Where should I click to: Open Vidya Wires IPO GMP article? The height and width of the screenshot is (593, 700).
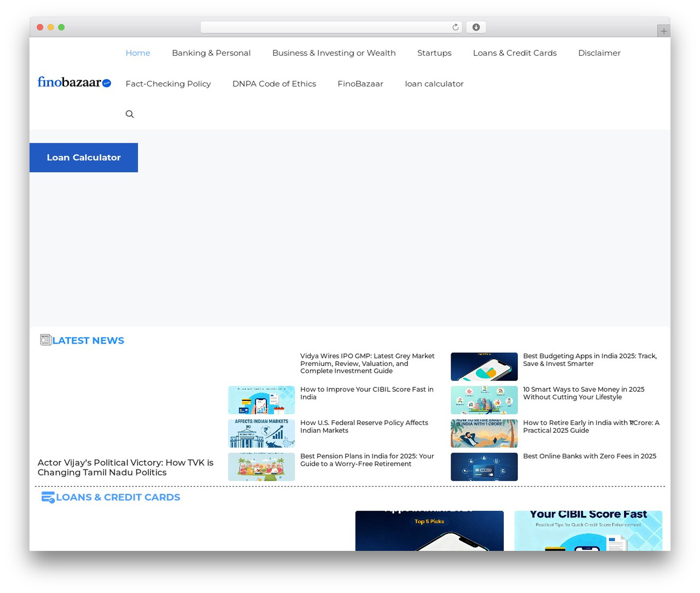367,363
